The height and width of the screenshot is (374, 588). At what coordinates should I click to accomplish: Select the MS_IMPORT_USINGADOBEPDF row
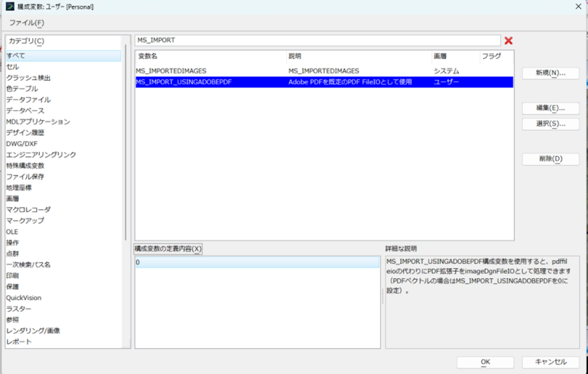324,82
